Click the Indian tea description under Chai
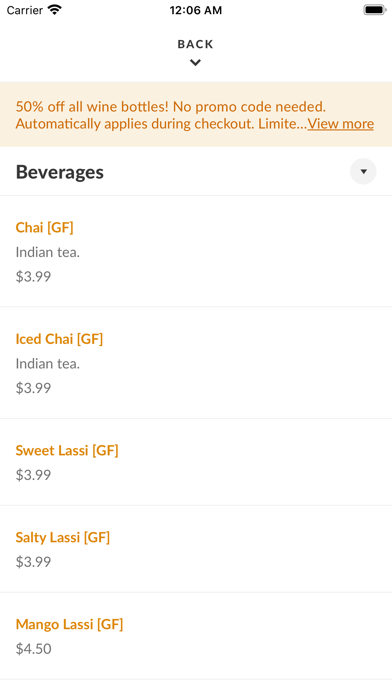 [x=48, y=252]
